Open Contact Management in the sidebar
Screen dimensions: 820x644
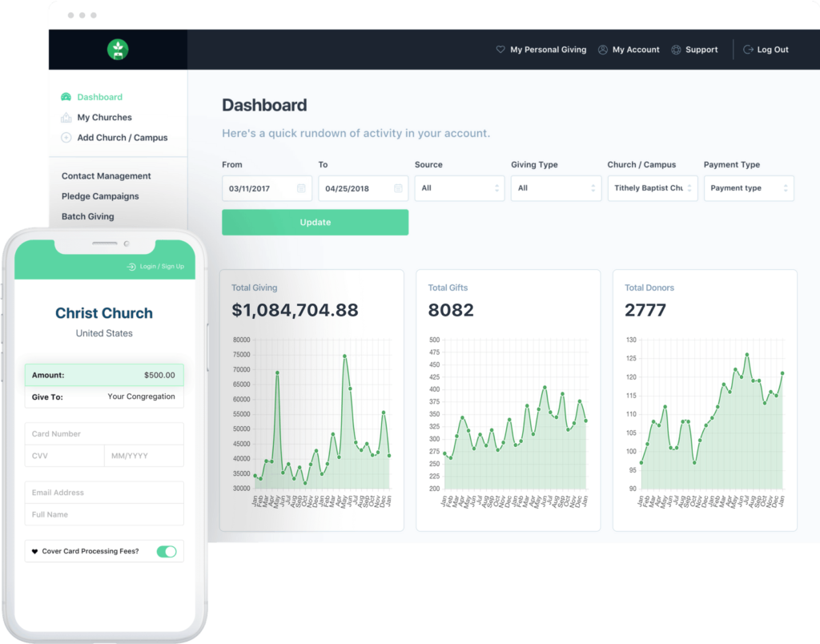(x=107, y=176)
